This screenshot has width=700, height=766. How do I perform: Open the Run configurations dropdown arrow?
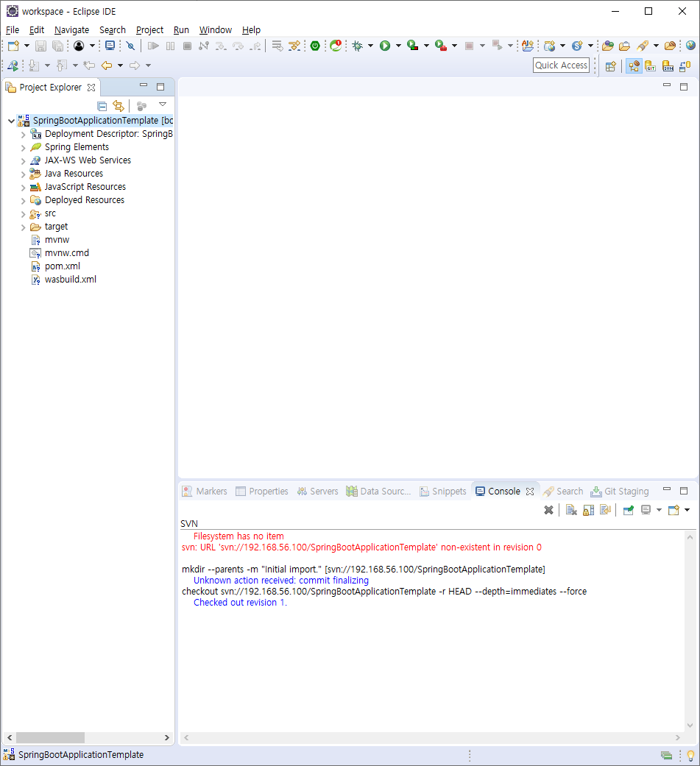point(398,46)
